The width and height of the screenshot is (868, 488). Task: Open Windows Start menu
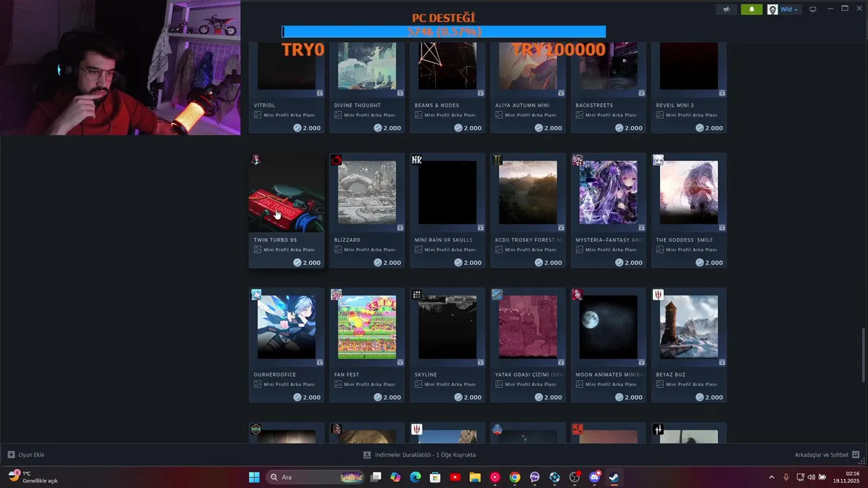click(x=254, y=477)
